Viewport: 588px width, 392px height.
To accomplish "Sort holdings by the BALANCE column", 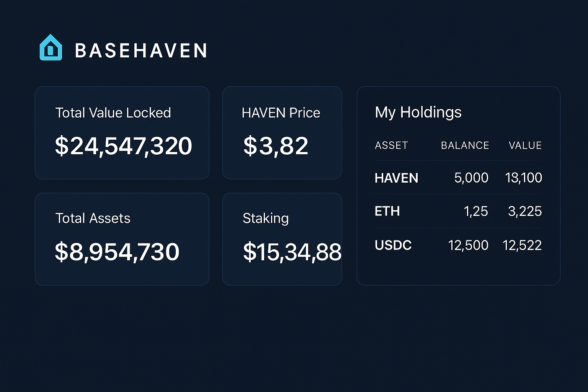I will (x=465, y=145).
